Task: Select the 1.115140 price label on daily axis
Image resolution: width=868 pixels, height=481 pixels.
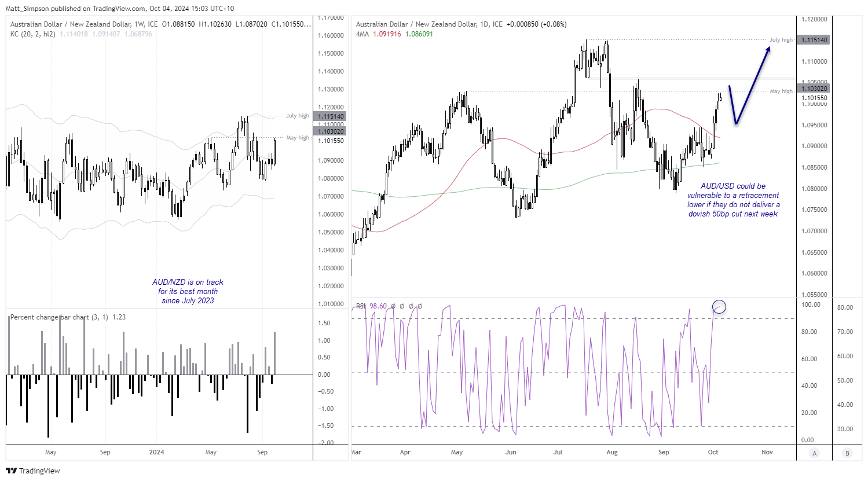Action: click(814, 40)
